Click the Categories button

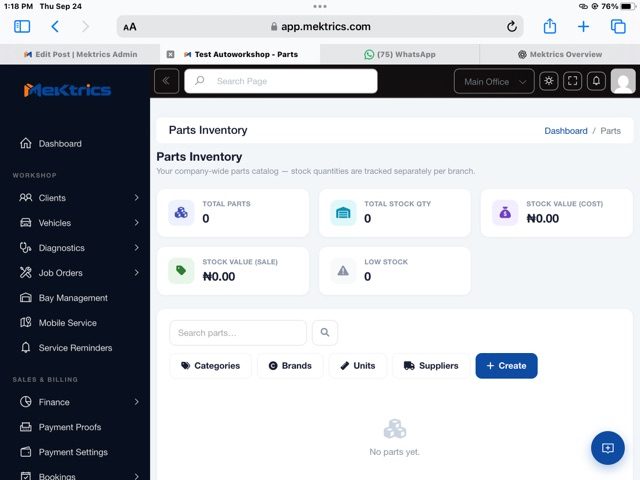pos(211,366)
